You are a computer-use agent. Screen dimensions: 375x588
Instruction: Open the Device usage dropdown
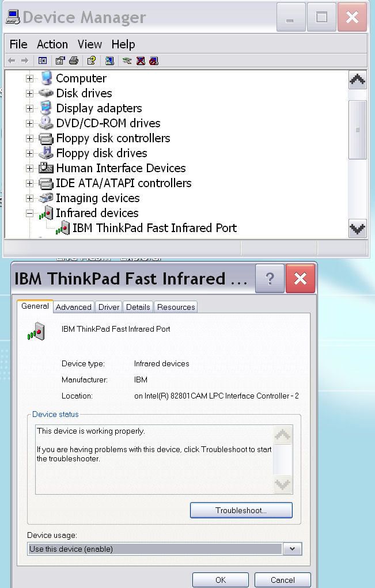292,549
